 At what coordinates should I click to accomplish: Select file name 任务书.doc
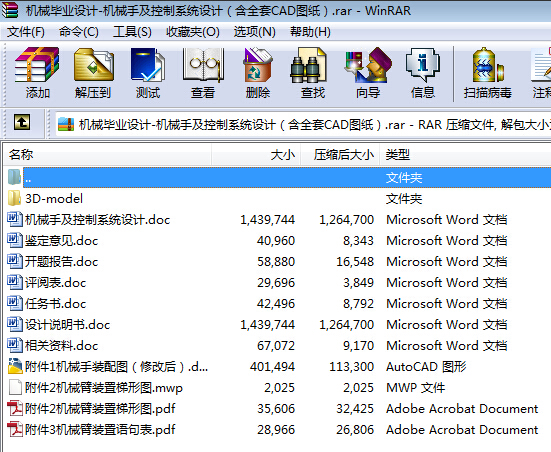point(56,304)
